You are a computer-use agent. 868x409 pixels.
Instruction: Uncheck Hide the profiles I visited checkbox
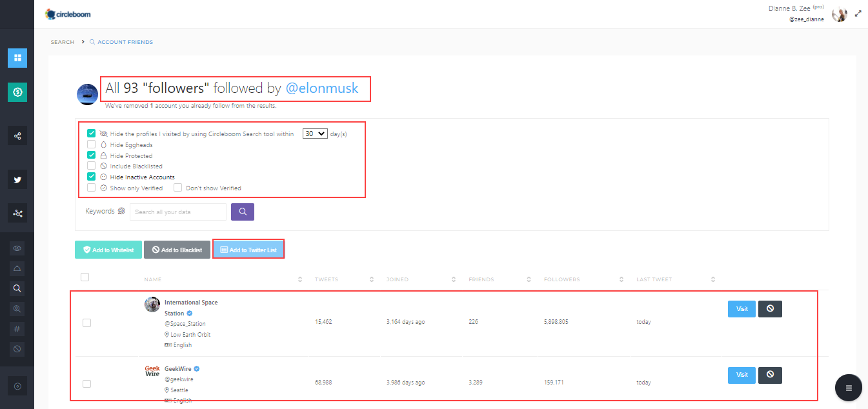pyautogui.click(x=92, y=134)
